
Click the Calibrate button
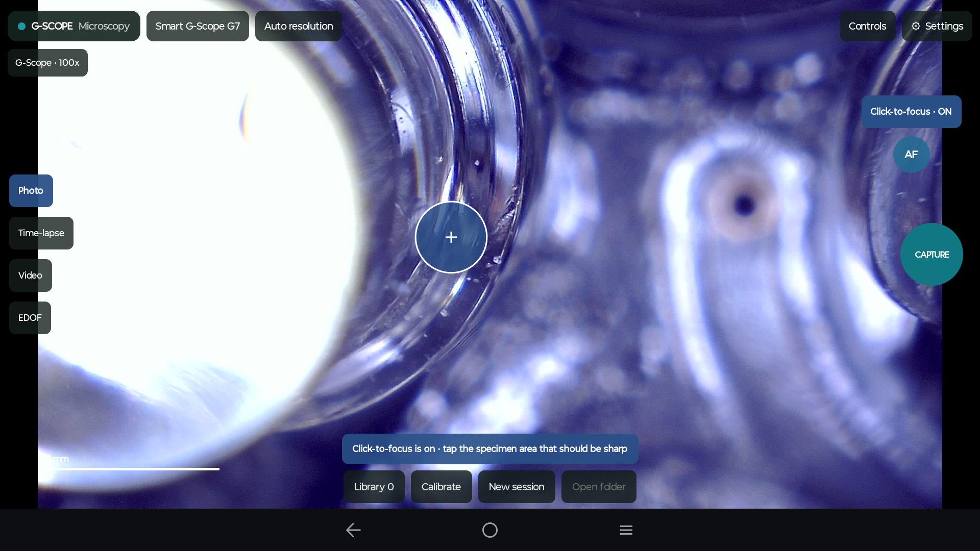pyautogui.click(x=441, y=487)
